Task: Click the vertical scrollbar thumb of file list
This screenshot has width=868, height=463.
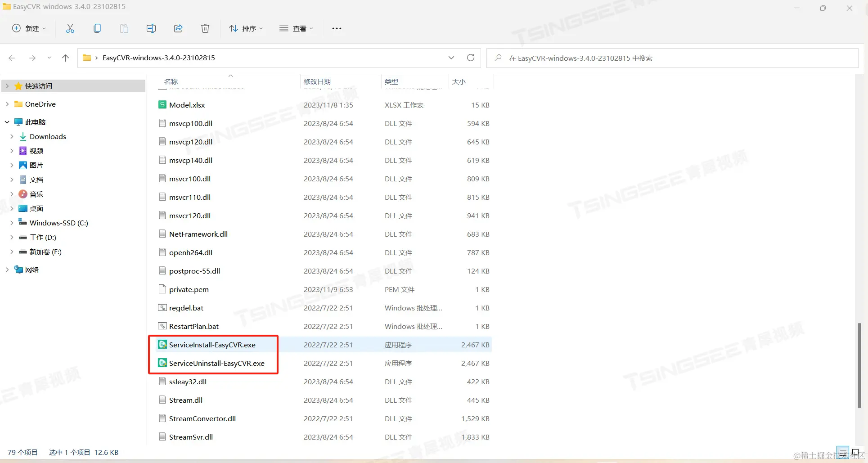Action: pyautogui.click(x=859, y=365)
